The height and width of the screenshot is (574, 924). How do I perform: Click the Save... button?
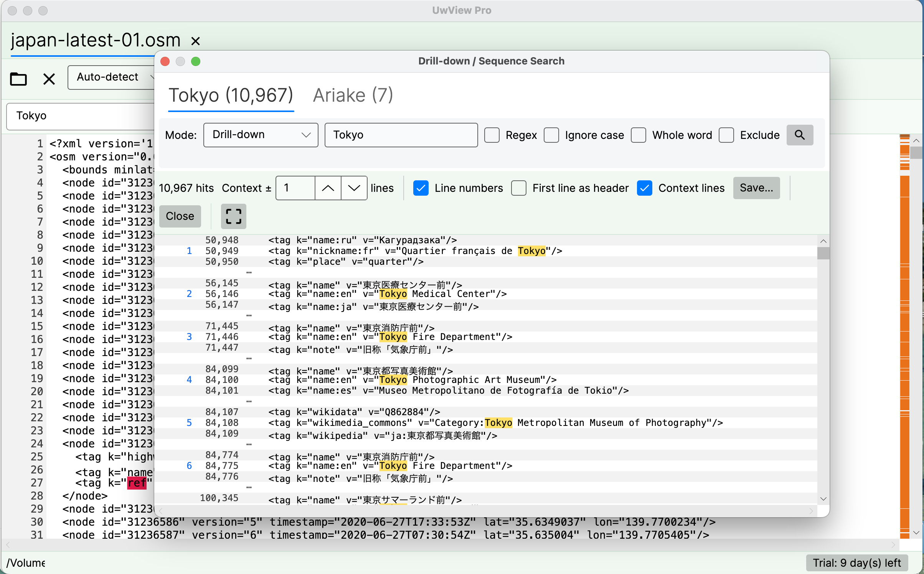point(756,188)
